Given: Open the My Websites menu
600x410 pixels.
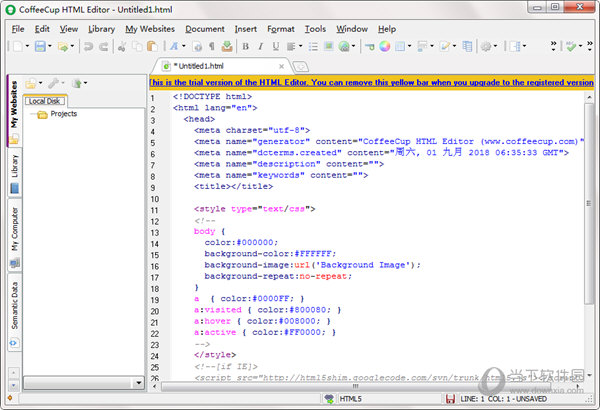Looking at the screenshot, I should (150, 29).
